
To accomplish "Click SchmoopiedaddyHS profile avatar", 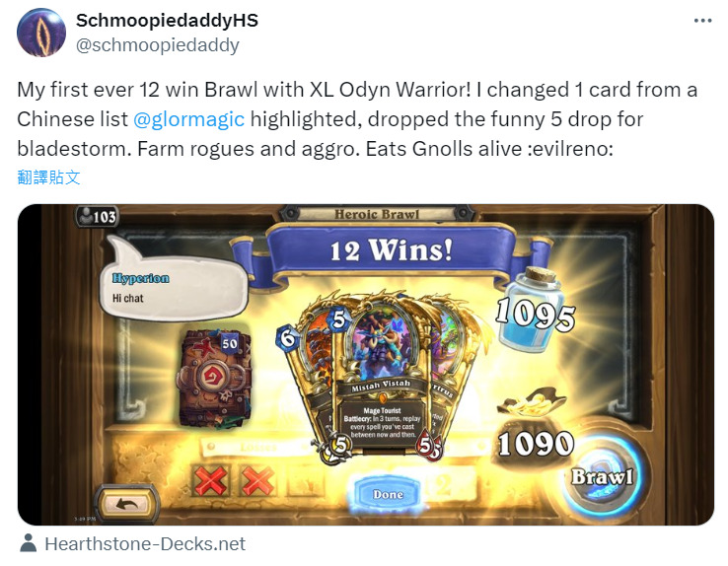I will tap(41, 33).
